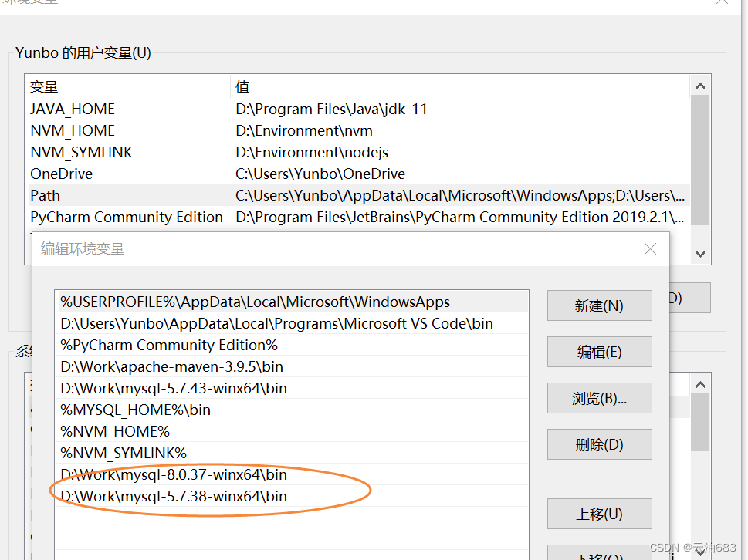Image resolution: width=748 pixels, height=560 pixels.
Task: Click the 下移 move down button
Action: click(599, 554)
